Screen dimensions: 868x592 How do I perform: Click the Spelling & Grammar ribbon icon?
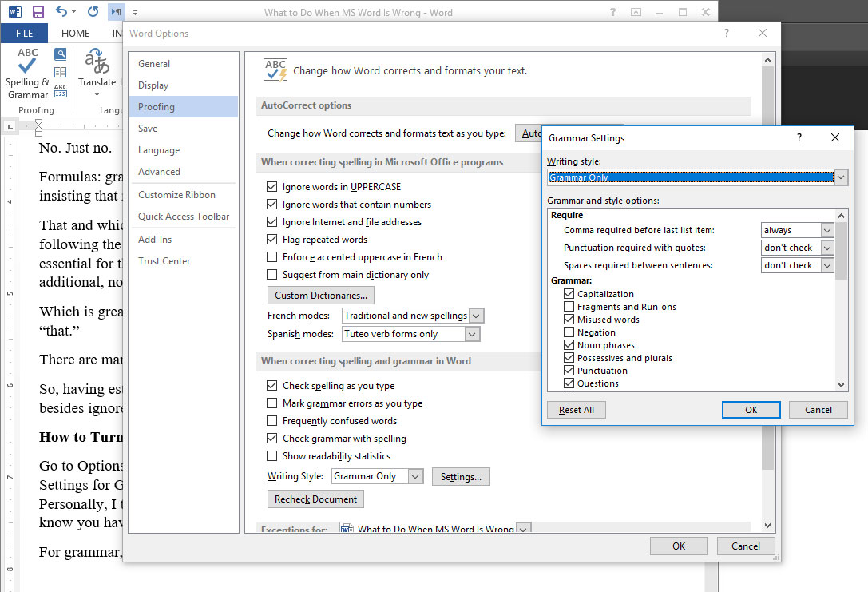click(27, 74)
